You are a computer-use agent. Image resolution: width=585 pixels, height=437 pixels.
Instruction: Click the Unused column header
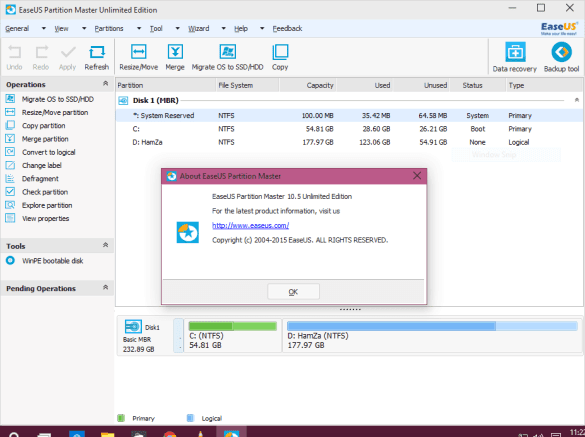tap(422, 85)
